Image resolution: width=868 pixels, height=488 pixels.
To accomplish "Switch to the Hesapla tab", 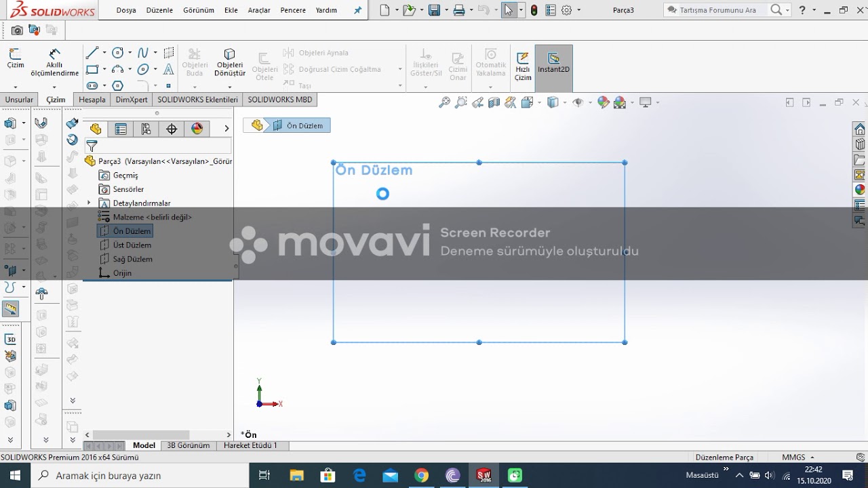I will click(x=92, y=100).
